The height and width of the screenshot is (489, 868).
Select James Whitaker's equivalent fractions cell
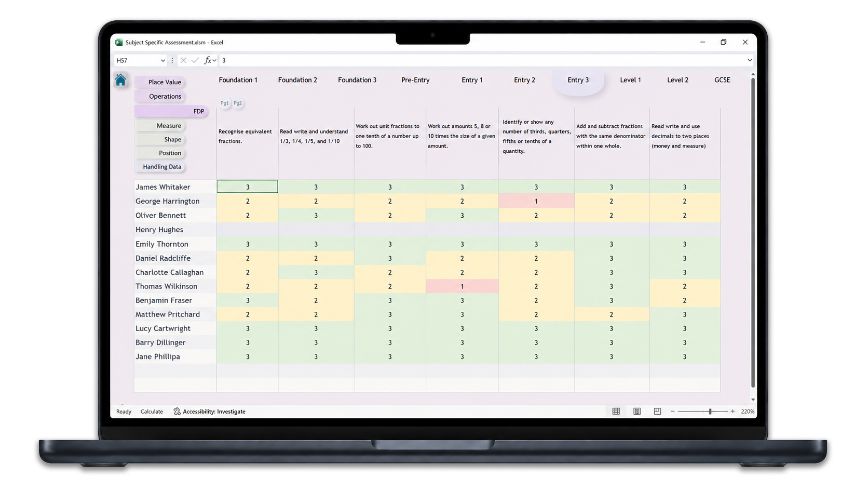247,187
